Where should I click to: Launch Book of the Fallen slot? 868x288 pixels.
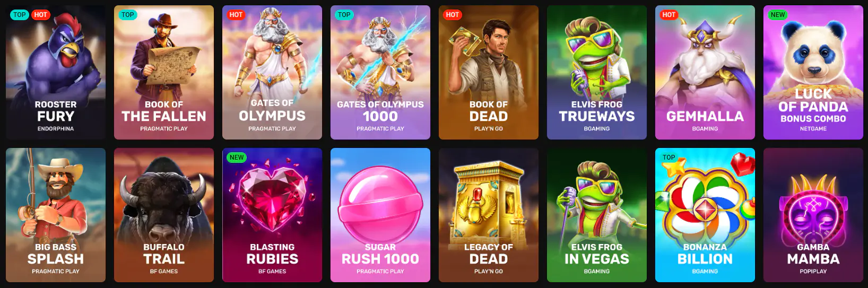point(164,72)
